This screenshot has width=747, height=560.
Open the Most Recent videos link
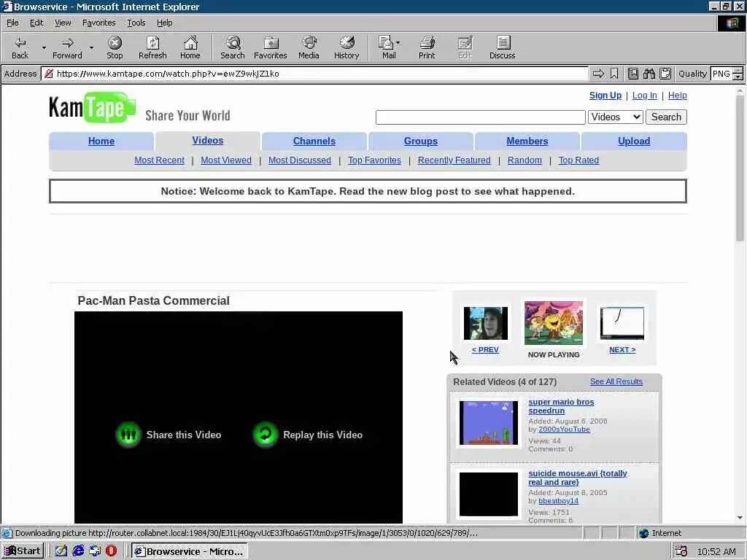pos(159,160)
